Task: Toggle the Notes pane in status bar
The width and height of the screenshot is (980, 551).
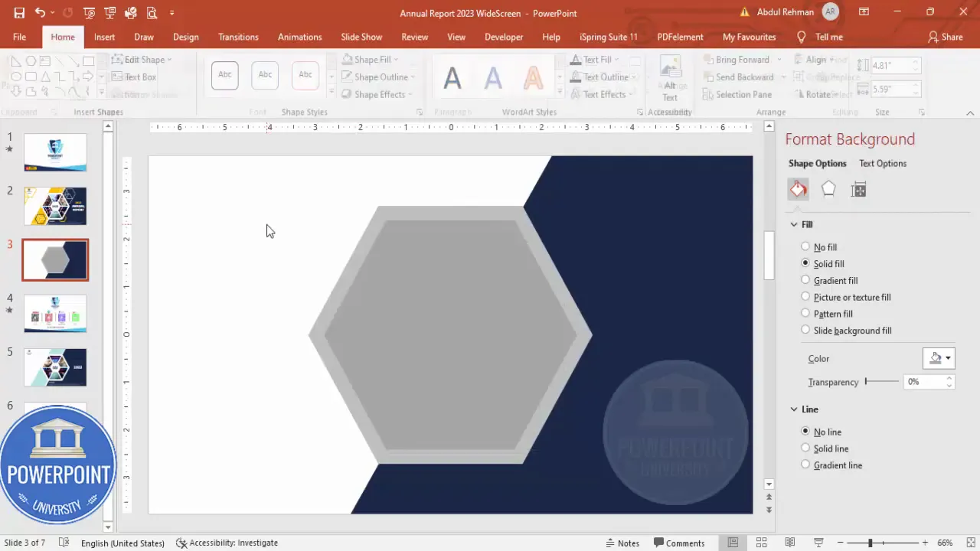Action: (x=622, y=543)
